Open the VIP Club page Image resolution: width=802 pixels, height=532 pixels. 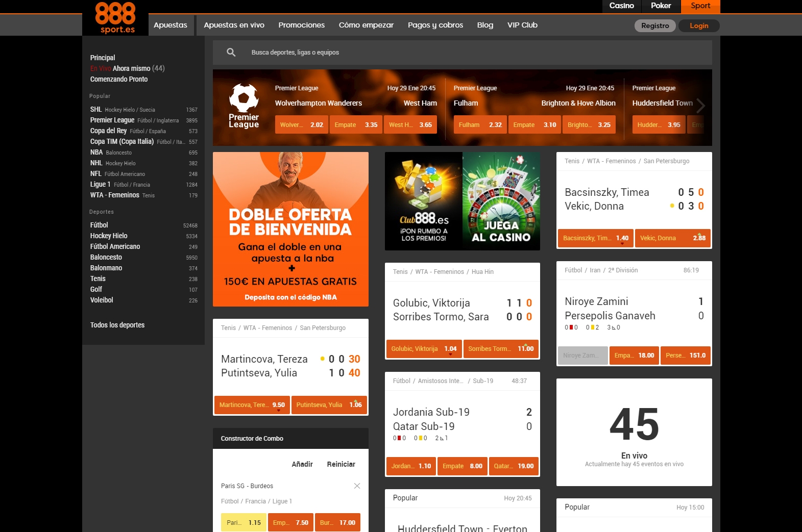point(522,25)
